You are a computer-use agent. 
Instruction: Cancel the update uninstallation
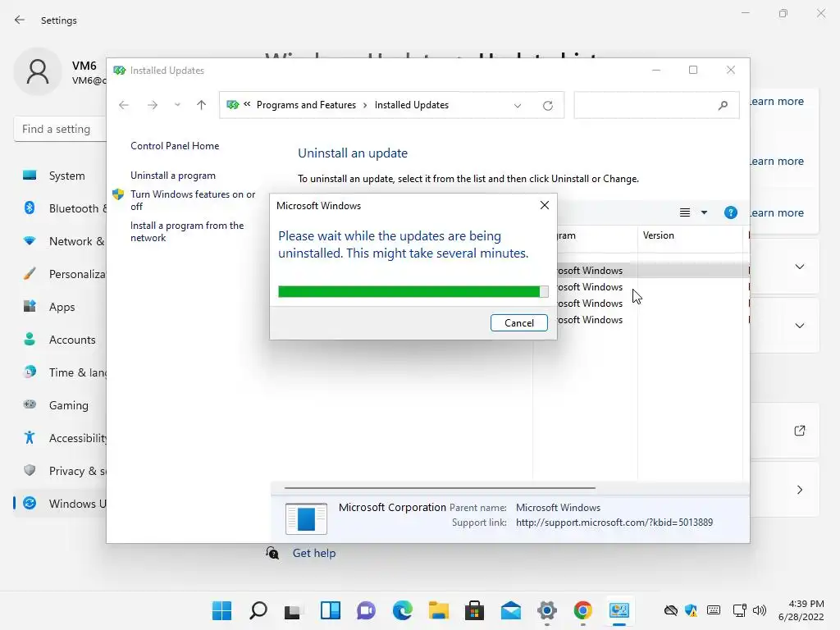point(518,322)
